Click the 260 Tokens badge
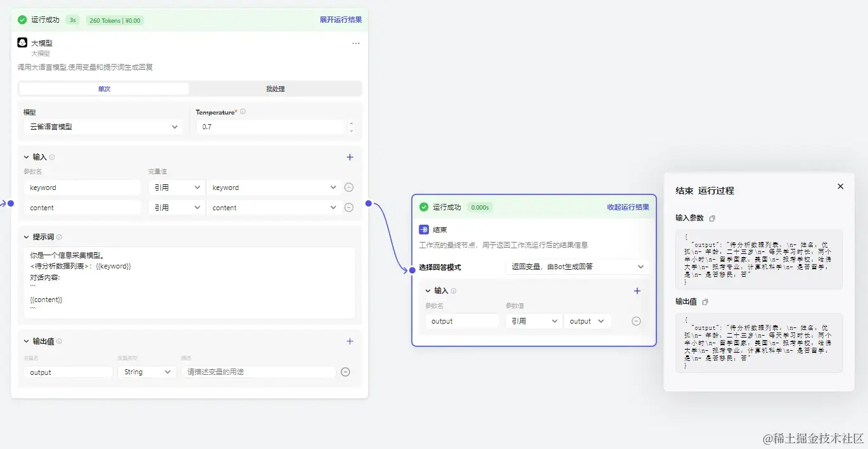The width and height of the screenshot is (868, 449). pyautogui.click(x=115, y=20)
